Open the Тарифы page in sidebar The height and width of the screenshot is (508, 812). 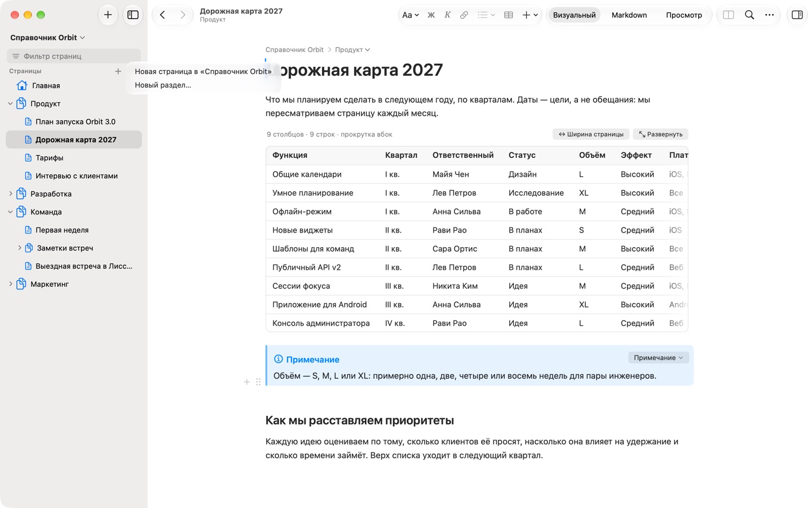click(74, 158)
